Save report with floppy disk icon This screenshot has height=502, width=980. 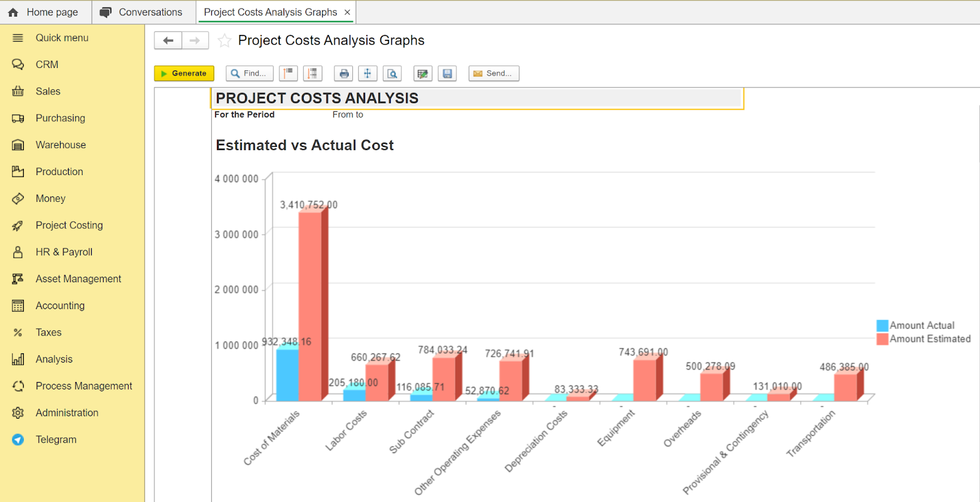pos(447,73)
